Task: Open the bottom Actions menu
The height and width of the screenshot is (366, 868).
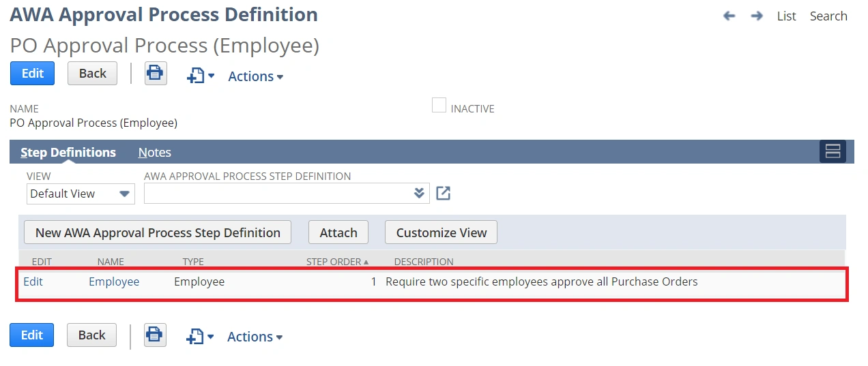Action: click(x=255, y=337)
